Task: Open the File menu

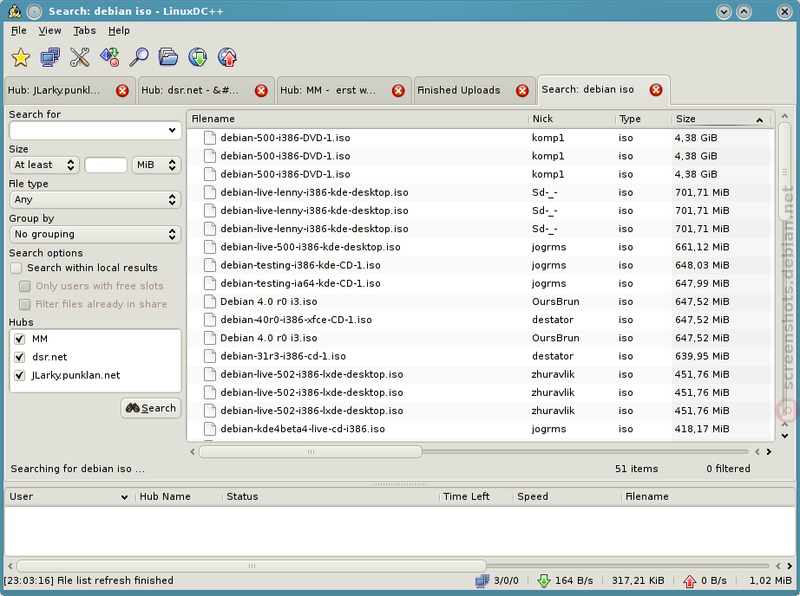Action: click(19, 31)
